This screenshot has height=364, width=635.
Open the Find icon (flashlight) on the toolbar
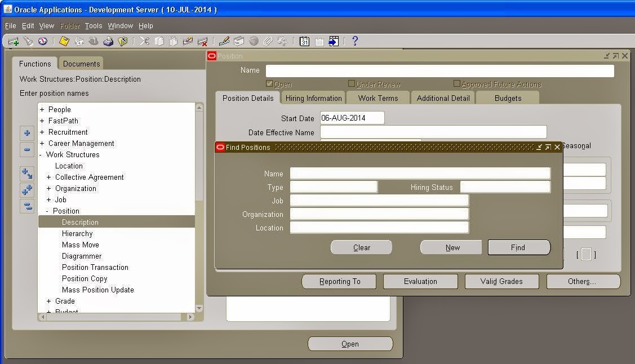click(x=29, y=41)
